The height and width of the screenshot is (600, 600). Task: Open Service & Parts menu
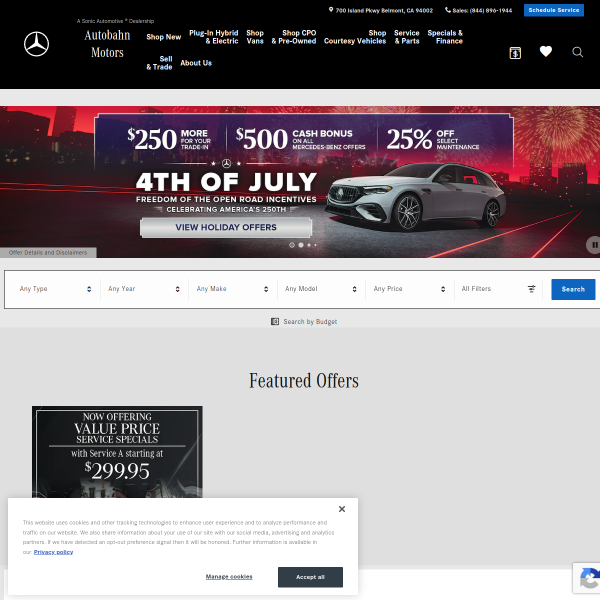coord(407,37)
